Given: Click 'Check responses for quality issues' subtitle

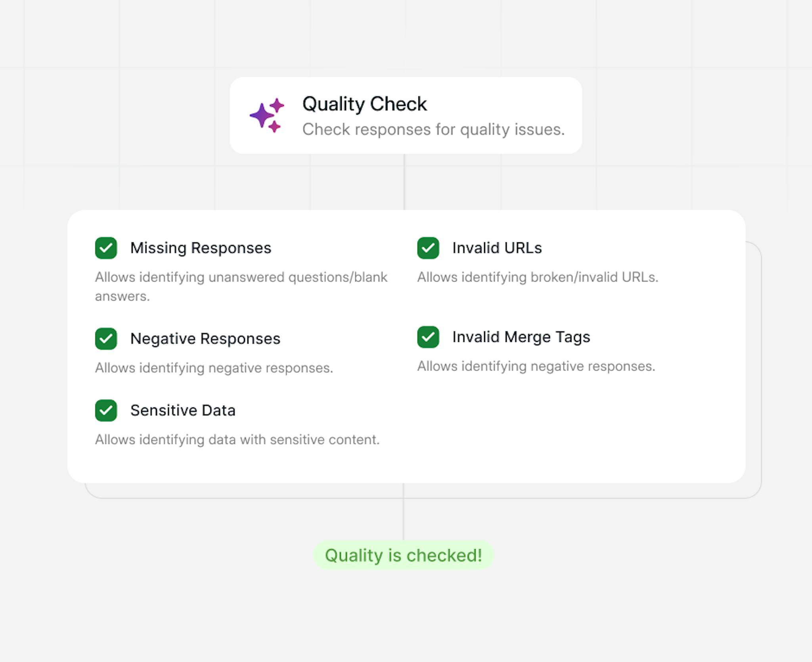Looking at the screenshot, I should click(433, 129).
